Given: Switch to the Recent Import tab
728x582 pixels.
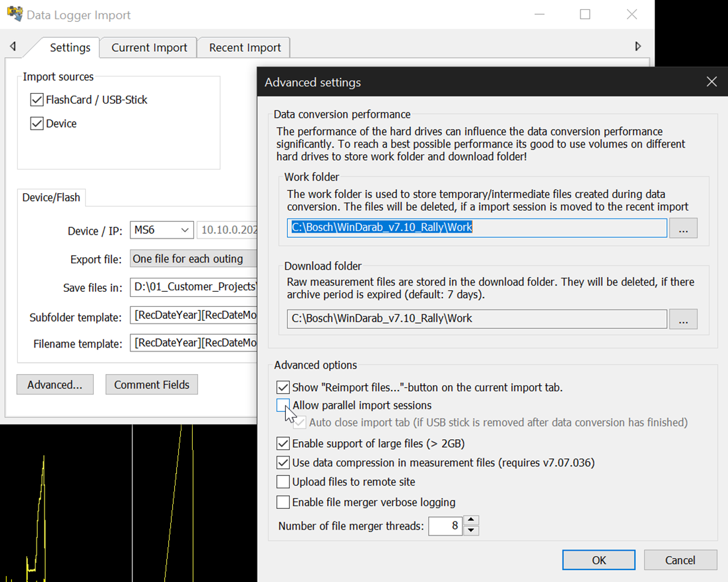Looking at the screenshot, I should click(x=245, y=47).
